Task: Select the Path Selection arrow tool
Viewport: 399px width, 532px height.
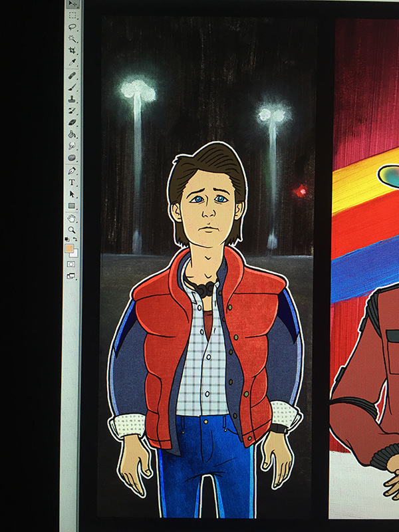Action: click(72, 194)
